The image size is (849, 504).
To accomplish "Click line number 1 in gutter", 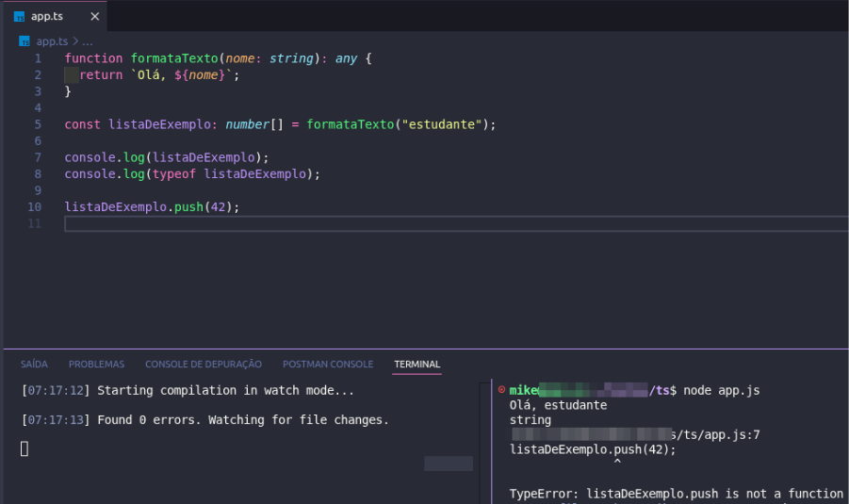I will click(38, 58).
